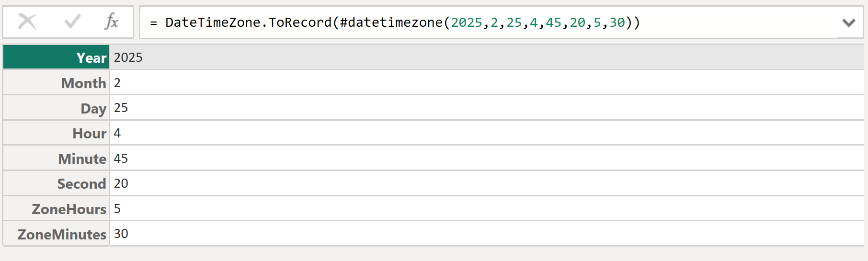Expand the formula bar chevron

(848, 23)
